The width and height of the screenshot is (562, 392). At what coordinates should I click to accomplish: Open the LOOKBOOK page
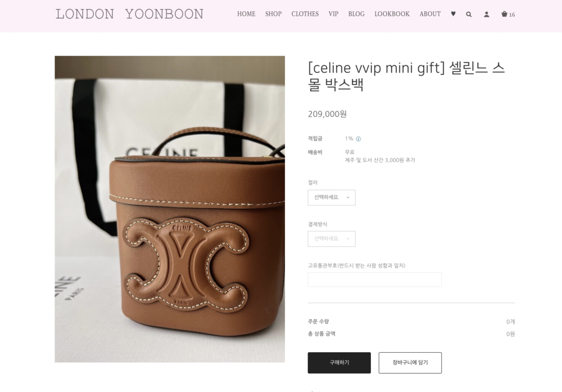(x=392, y=14)
